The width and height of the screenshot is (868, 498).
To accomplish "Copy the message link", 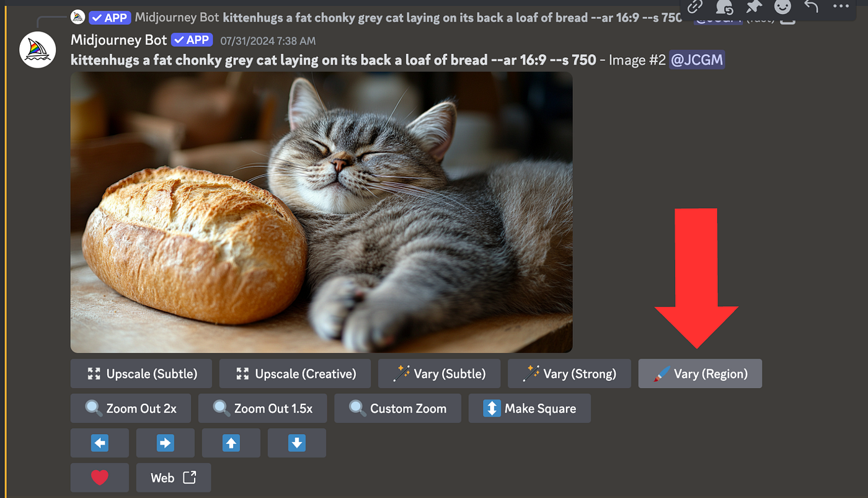I will pyautogui.click(x=694, y=9).
